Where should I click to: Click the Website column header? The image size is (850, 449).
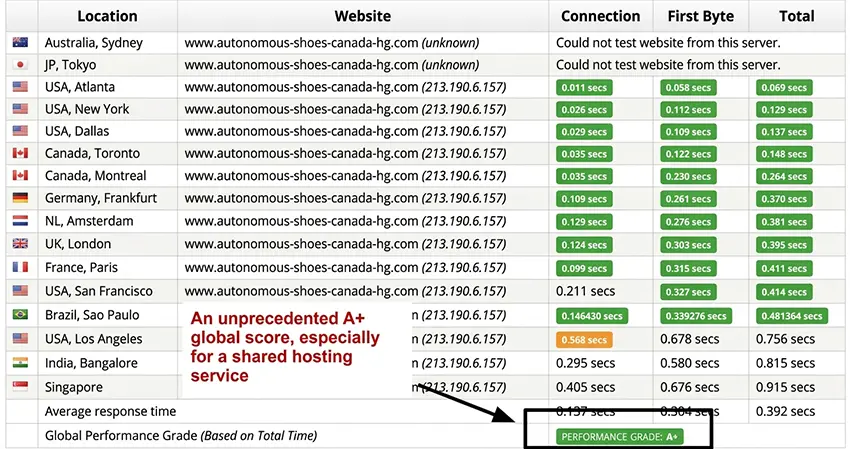click(363, 16)
